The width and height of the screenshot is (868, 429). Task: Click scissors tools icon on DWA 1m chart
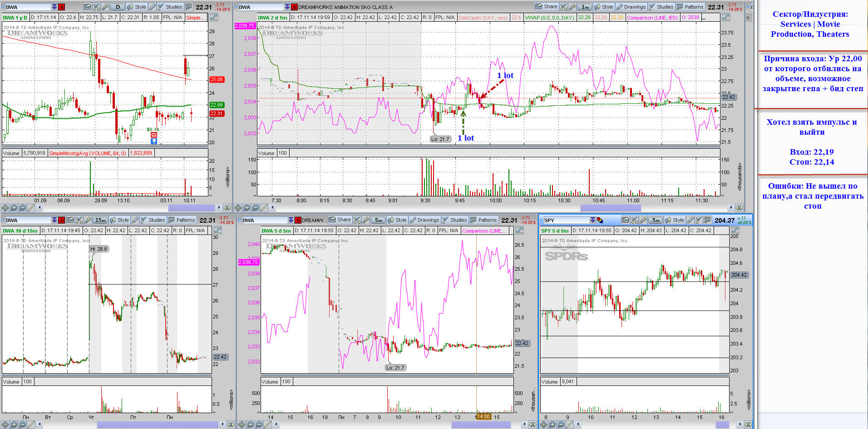(x=563, y=7)
